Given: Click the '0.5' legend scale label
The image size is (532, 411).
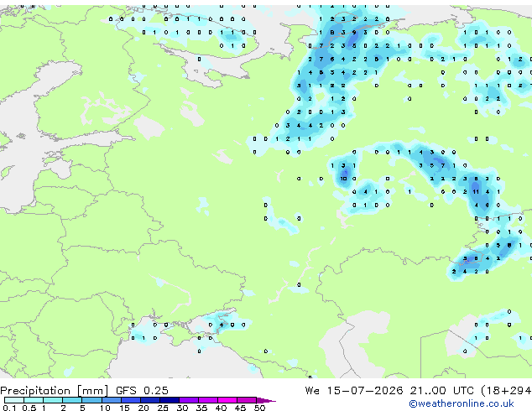Looking at the screenshot, I should 29,408.
